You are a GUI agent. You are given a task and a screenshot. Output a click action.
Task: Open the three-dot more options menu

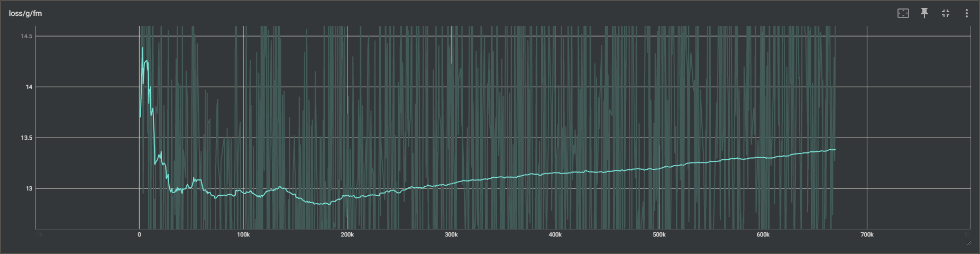point(966,13)
